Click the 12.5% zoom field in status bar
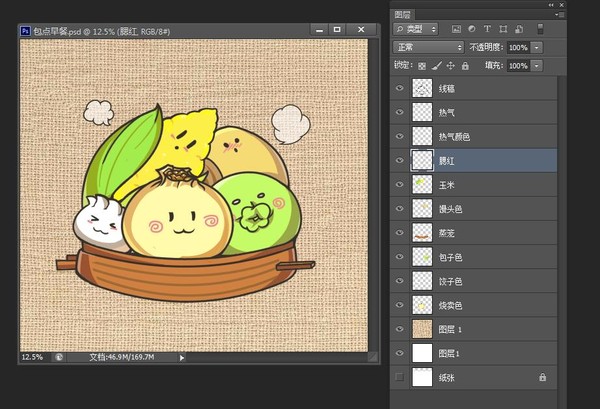The height and width of the screenshot is (409, 600). tap(33, 357)
